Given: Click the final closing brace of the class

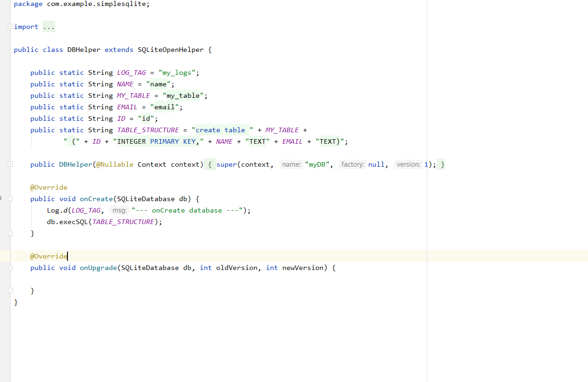Looking at the screenshot, I should point(16,302).
